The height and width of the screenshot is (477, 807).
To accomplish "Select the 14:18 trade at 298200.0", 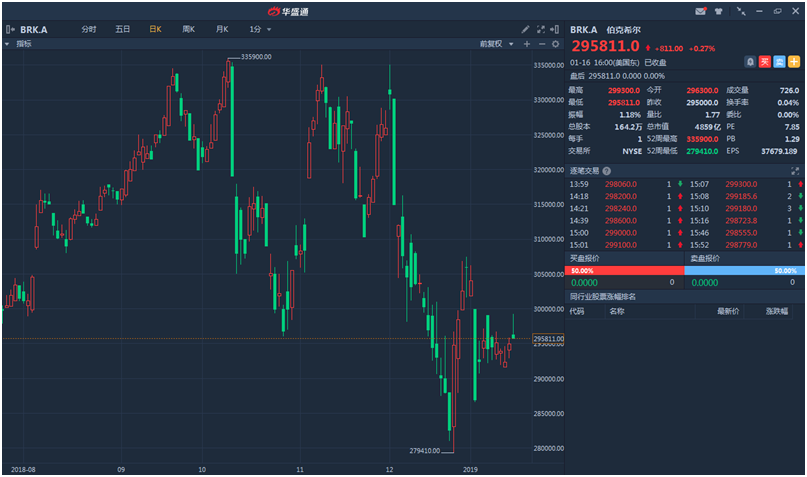I will tap(626, 196).
